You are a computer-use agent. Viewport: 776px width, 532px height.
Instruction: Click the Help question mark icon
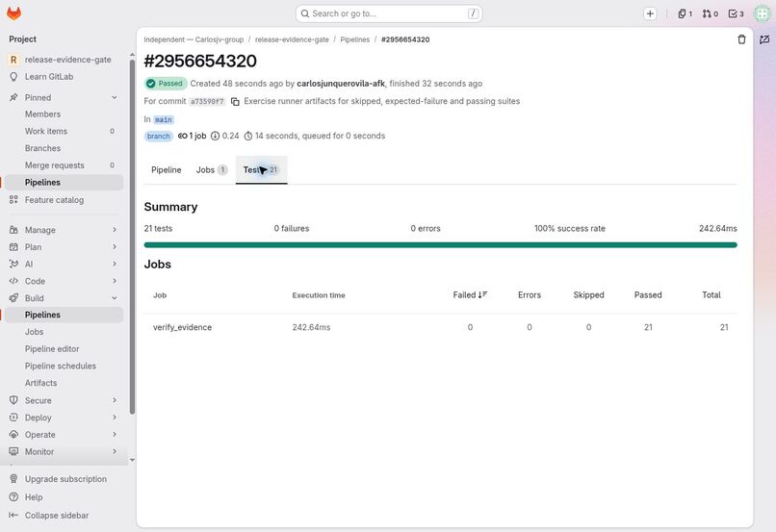tap(13, 497)
